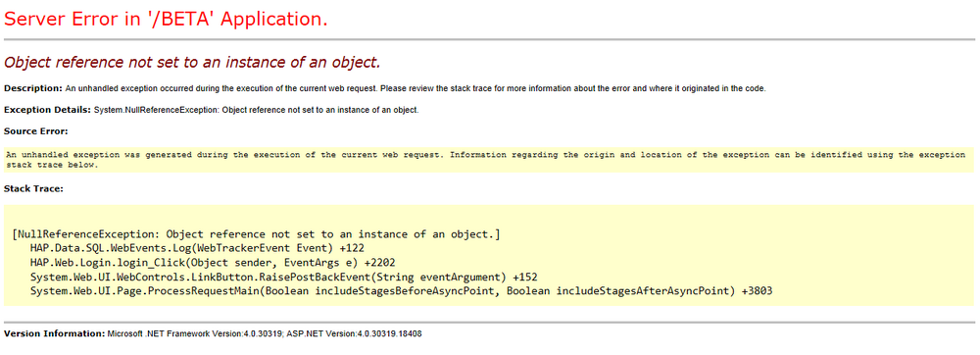980x355 pixels.
Task: Click the horizontal rule below the title
Action: click(x=489, y=39)
